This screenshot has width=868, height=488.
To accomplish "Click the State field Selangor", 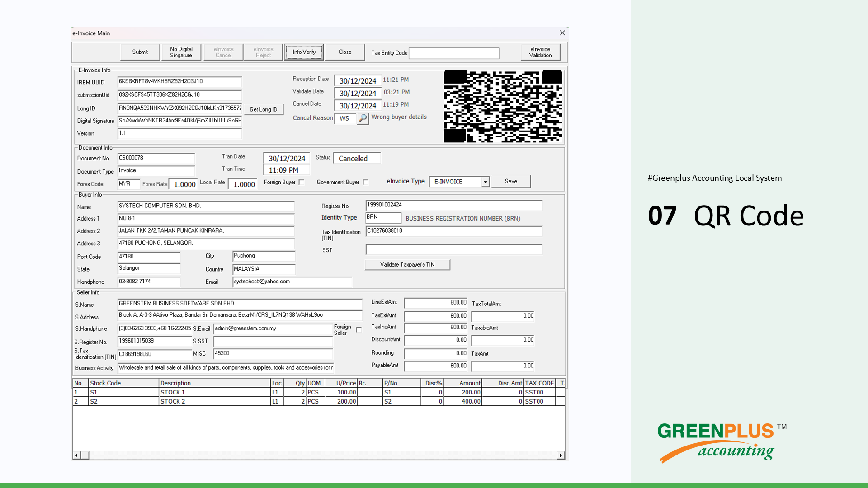I will (x=149, y=268).
